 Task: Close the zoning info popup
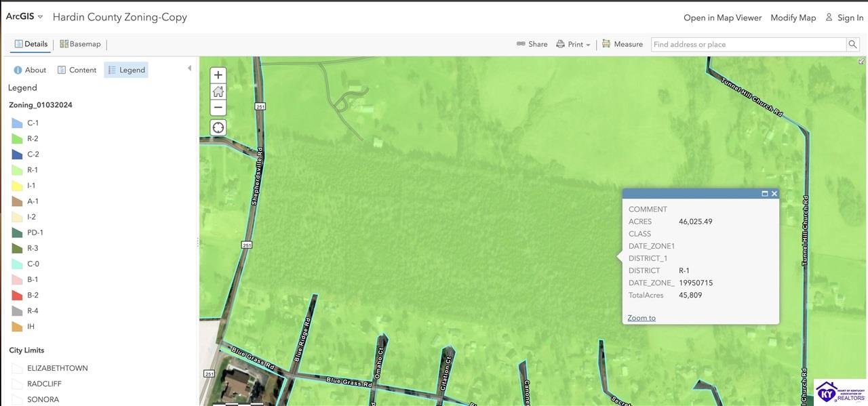point(774,194)
